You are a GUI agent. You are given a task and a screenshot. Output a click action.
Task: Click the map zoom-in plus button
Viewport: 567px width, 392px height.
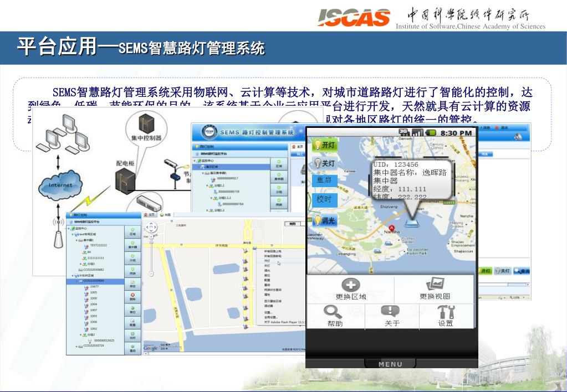click(151, 236)
